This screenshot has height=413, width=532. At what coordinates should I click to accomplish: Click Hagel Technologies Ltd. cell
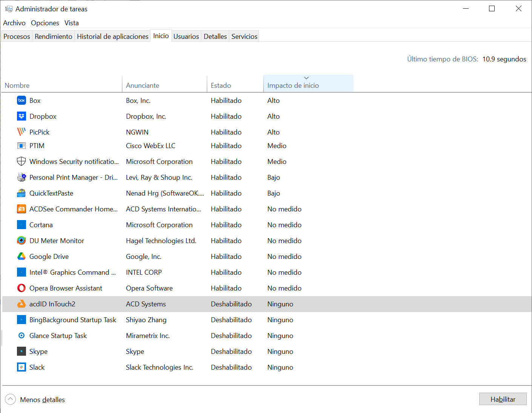[161, 241]
